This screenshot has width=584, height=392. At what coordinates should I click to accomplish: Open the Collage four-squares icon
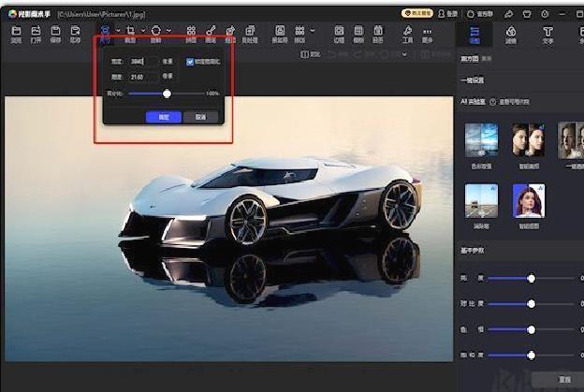(191, 31)
